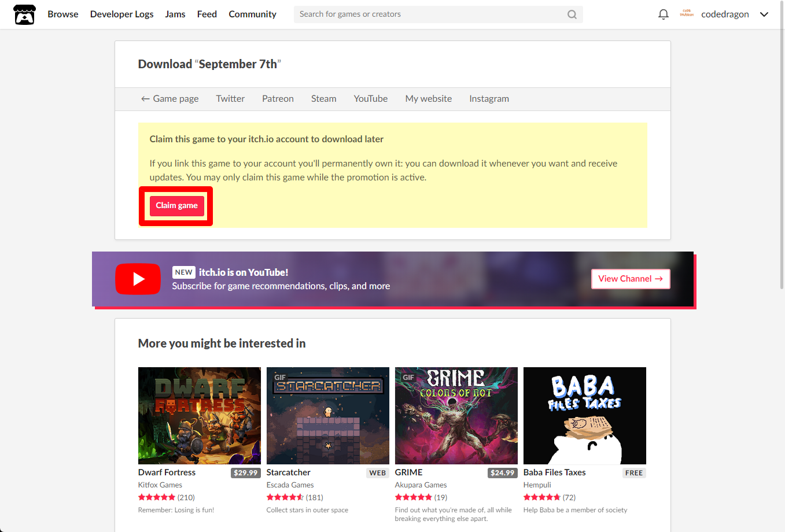This screenshot has height=532, width=785.
Task: Return to Game page link
Action: coord(169,99)
